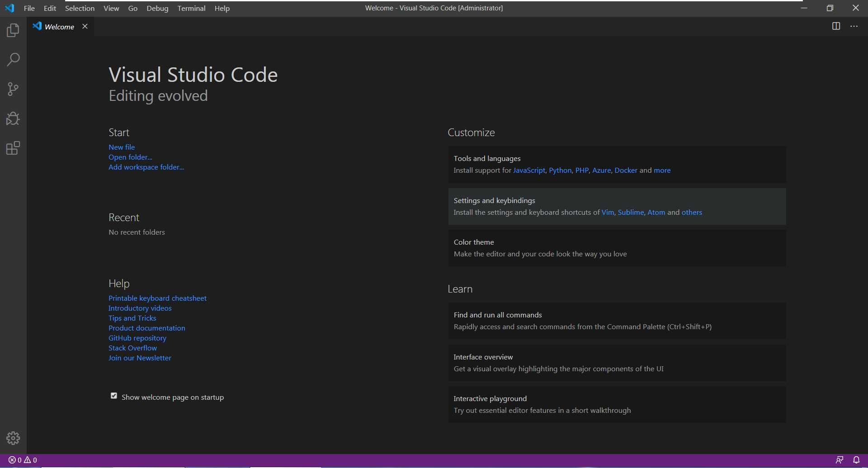Install Azure support link
The height and width of the screenshot is (468, 868).
pos(601,170)
